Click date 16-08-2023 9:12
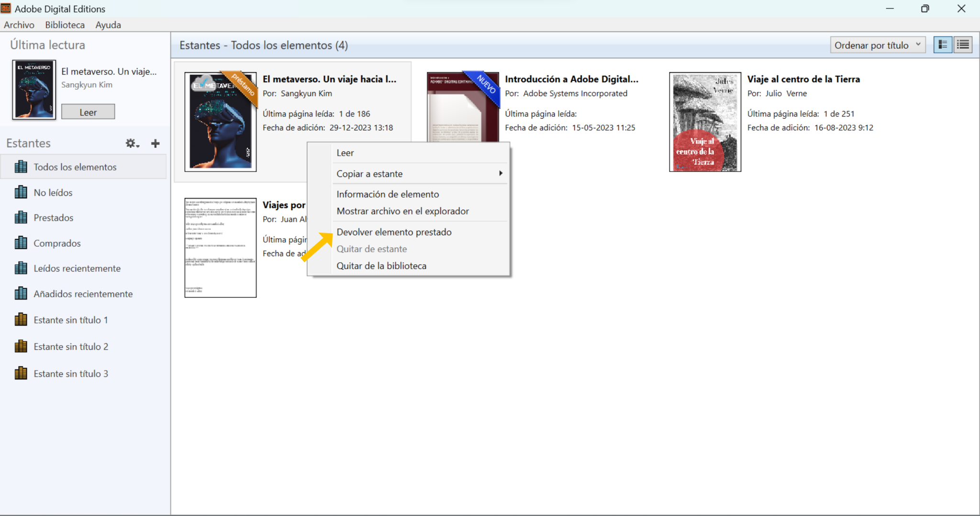 (844, 127)
